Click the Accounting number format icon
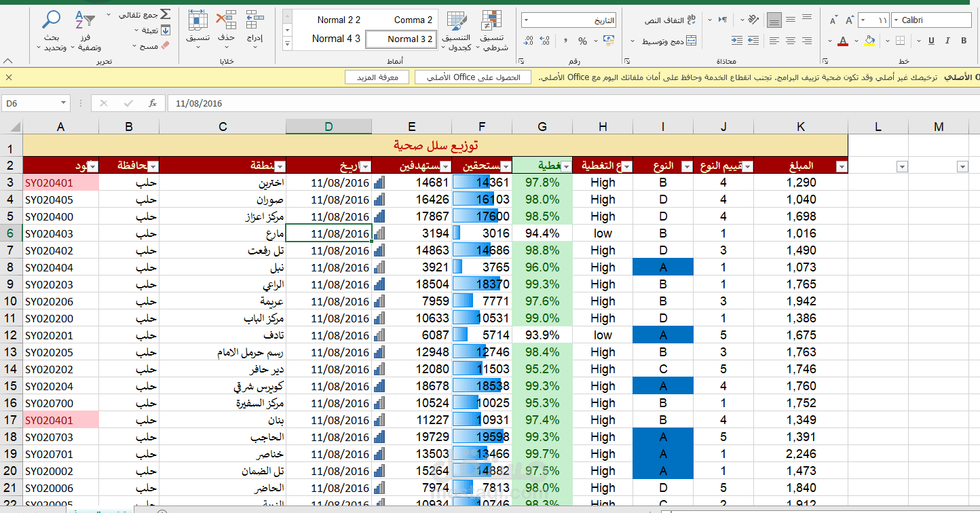 pyautogui.click(x=608, y=40)
